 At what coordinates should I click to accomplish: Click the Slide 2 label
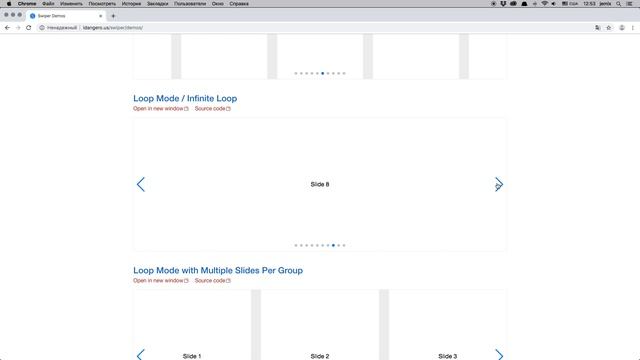coord(320,356)
